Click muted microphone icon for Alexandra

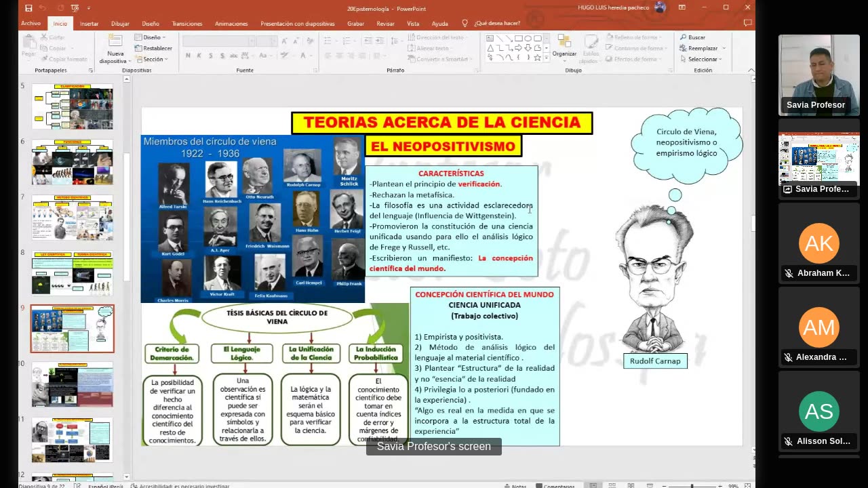click(789, 357)
